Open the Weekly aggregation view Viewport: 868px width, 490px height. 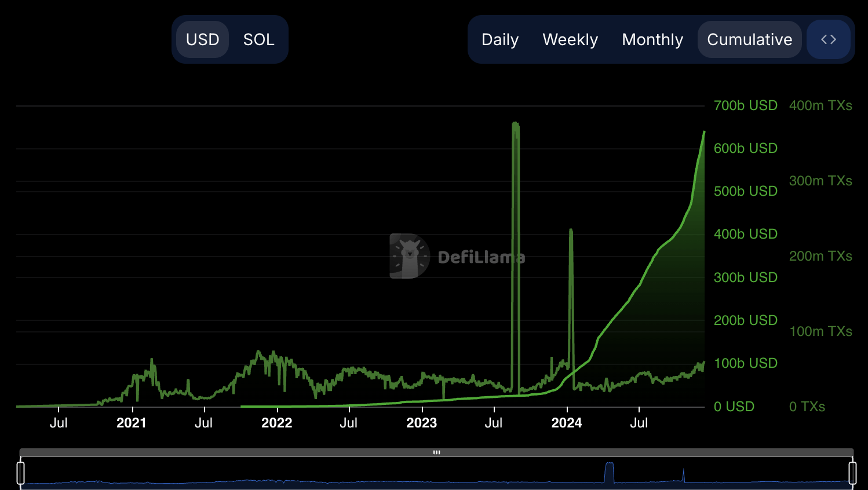pos(570,39)
